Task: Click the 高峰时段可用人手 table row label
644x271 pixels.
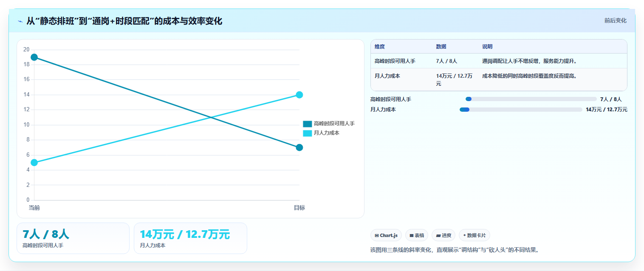Action: click(395, 61)
